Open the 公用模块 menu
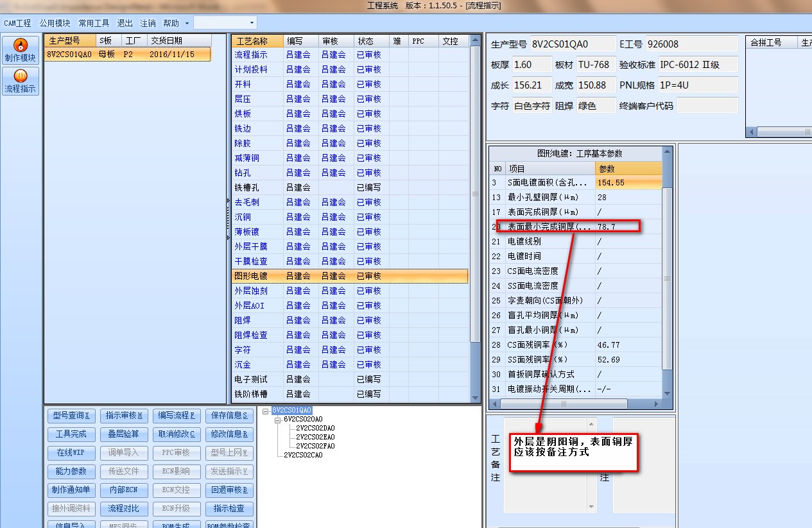The height and width of the screenshot is (528, 812). [x=55, y=23]
